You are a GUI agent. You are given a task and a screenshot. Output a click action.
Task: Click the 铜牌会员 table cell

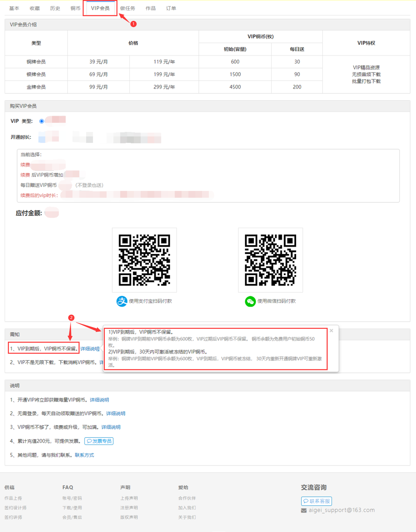(x=36, y=62)
